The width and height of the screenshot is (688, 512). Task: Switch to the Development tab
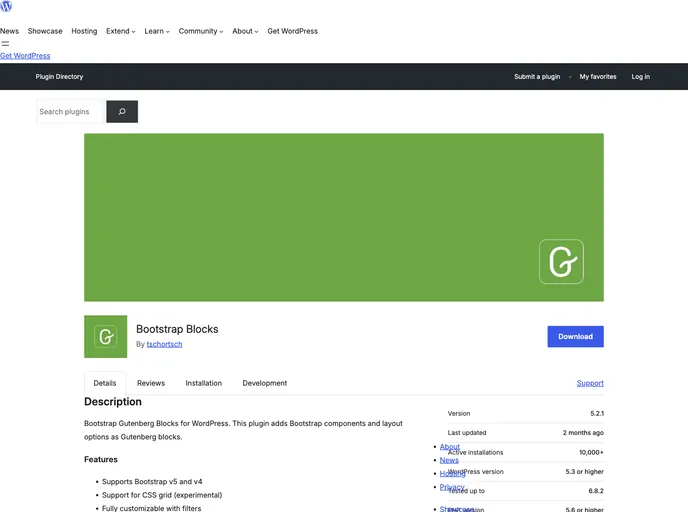[x=265, y=383]
